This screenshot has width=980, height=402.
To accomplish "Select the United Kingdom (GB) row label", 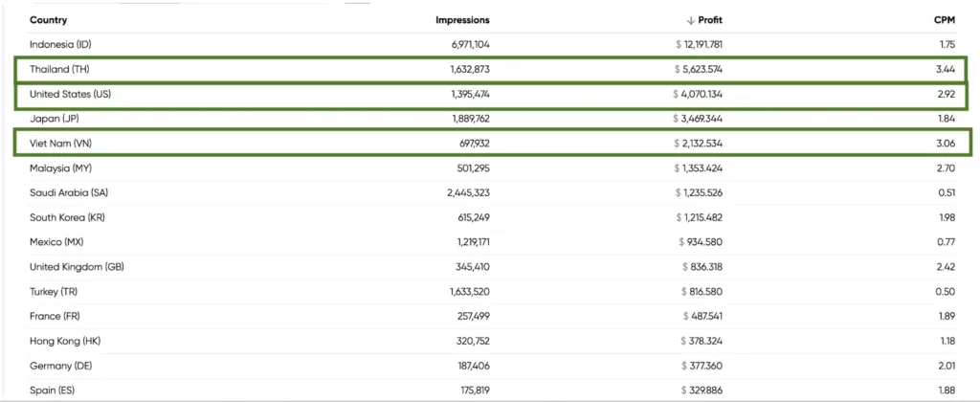I will (x=77, y=267).
